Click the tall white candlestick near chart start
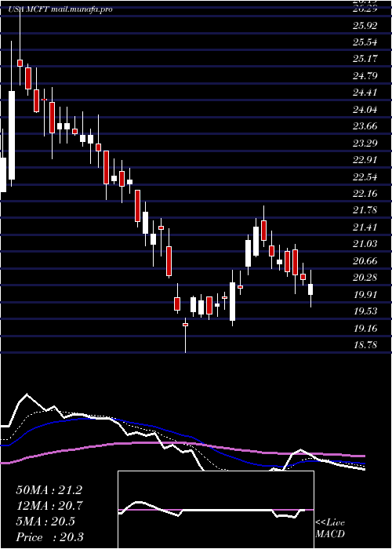The width and height of the screenshot is (392, 549). pos(12,135)
